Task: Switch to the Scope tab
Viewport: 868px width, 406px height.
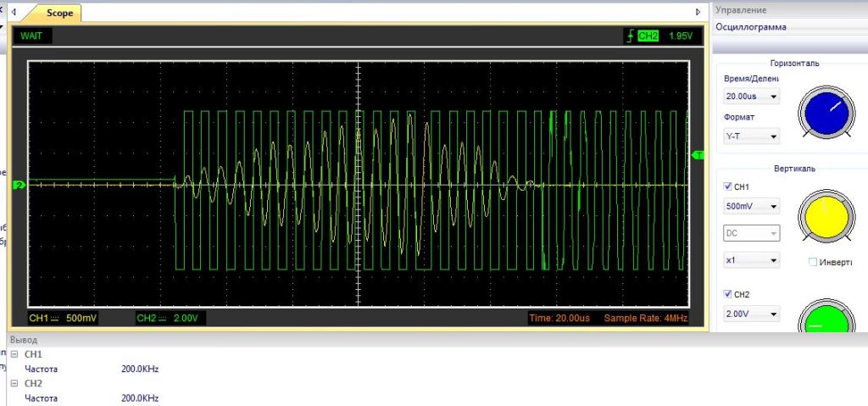Action: pos(59,13)
